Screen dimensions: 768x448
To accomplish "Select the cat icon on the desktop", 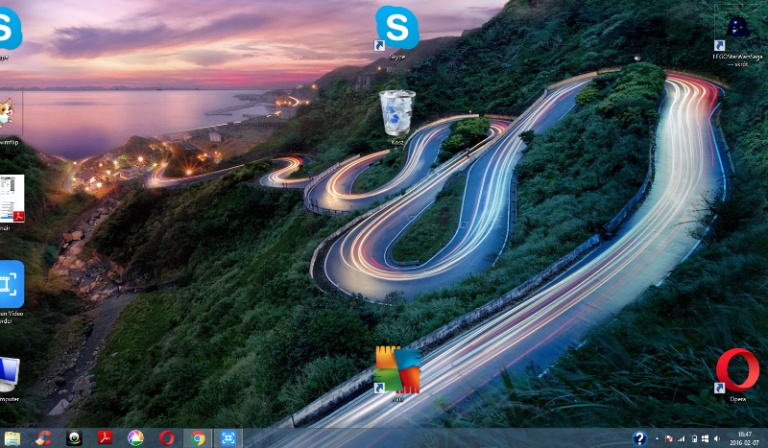I will pyautogui.click(x=6, y=112).
